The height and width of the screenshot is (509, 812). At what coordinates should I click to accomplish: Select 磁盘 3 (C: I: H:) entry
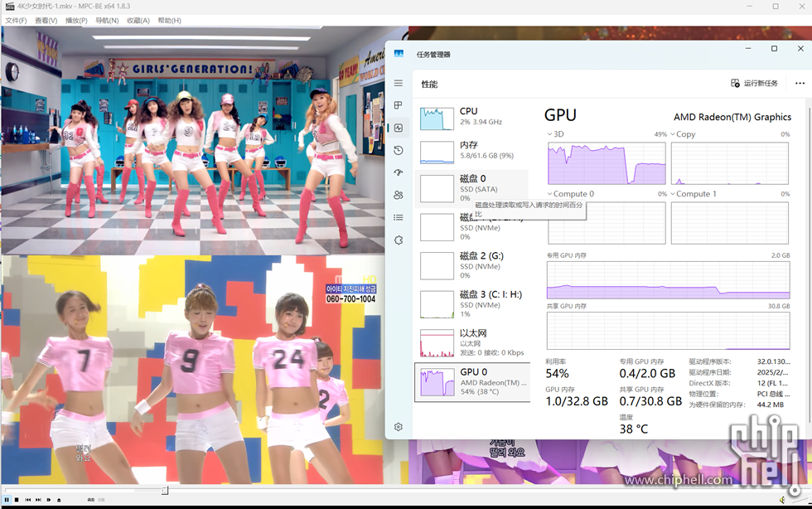[472, 303]
